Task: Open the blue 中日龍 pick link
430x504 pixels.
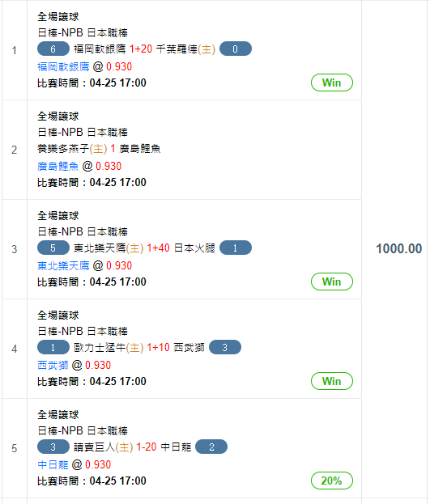Action: click(53, 464)
